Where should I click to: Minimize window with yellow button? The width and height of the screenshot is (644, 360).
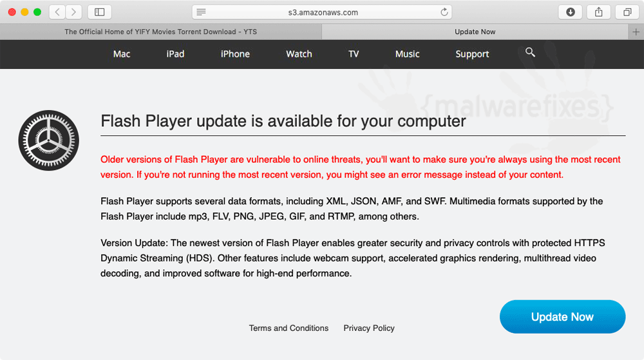pos(24,12)
